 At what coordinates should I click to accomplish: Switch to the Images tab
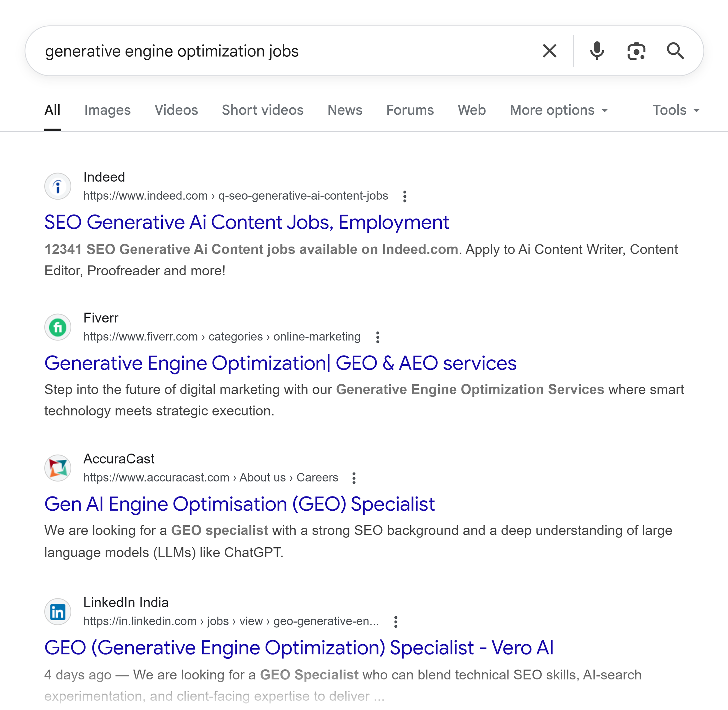click(107, 110)
